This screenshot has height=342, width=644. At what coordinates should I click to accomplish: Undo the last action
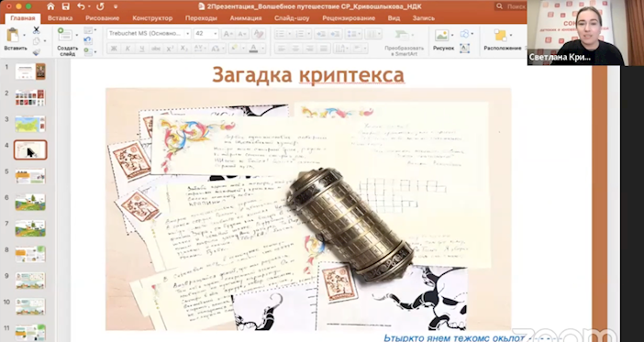[81, 6]
